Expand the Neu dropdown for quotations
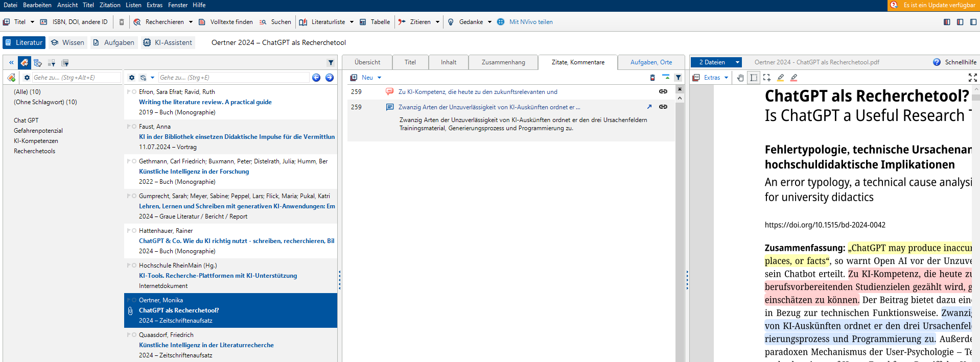Viewport: 980px width, 362px height. pyautogui.click(x=379, y=78)
